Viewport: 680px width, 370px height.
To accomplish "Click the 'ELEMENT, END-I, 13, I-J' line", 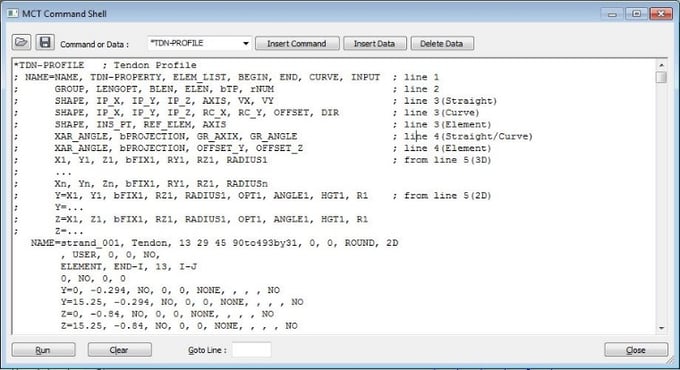I will click(x=129, y=266).
